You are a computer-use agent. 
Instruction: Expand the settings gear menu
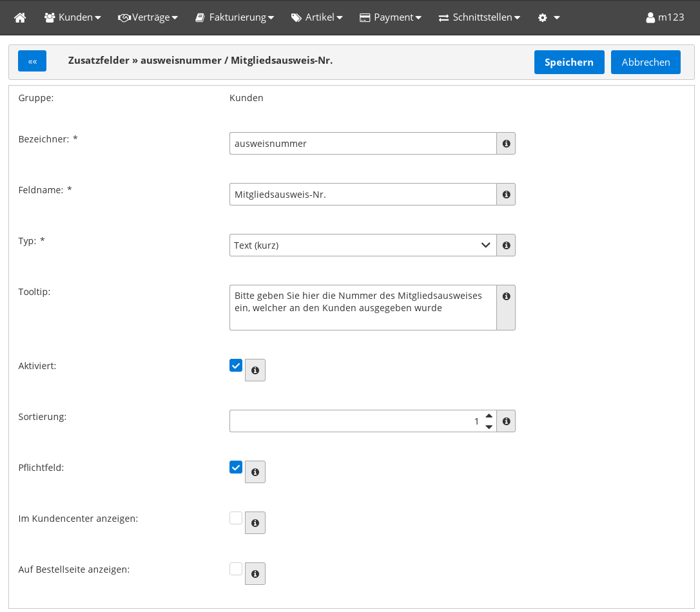[549, 17]
